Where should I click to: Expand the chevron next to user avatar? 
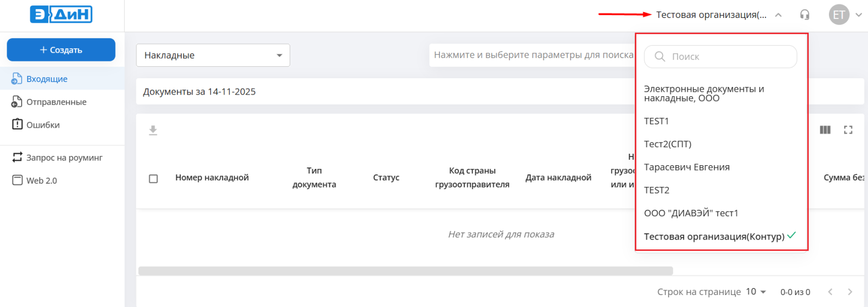858,15
